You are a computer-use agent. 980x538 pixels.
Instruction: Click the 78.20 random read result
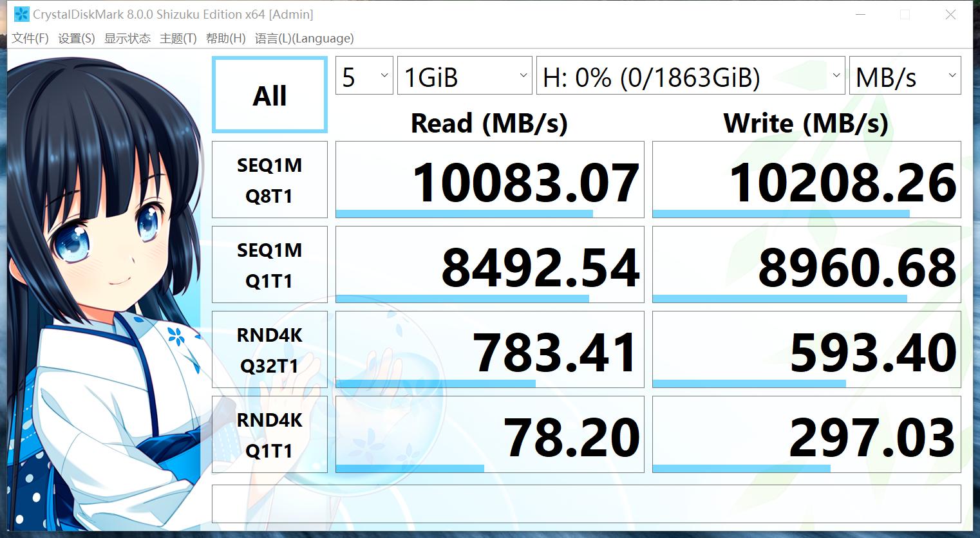(x=490, y=435)
